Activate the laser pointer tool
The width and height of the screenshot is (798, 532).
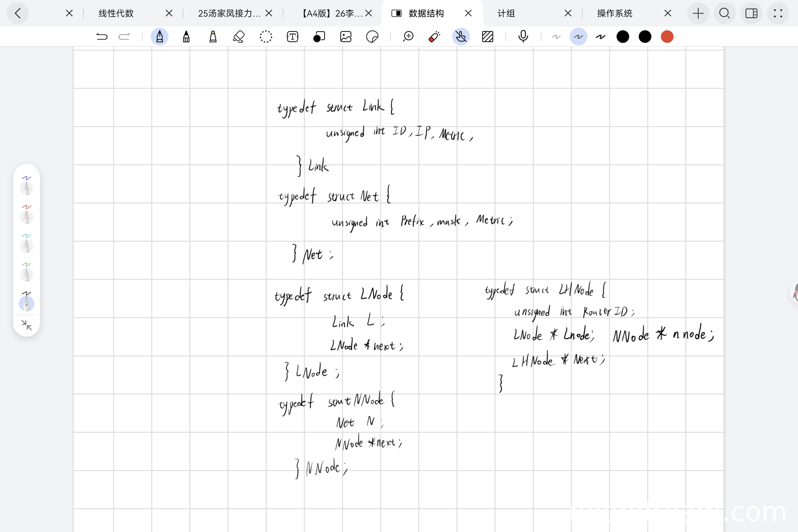click(434, 37)
